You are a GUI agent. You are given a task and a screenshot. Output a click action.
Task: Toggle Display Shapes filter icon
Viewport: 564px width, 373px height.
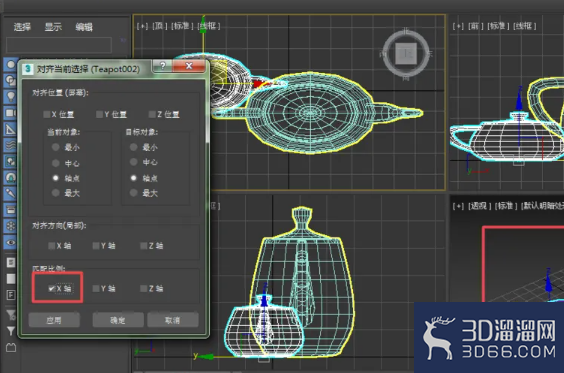click(x=11, y=80)
